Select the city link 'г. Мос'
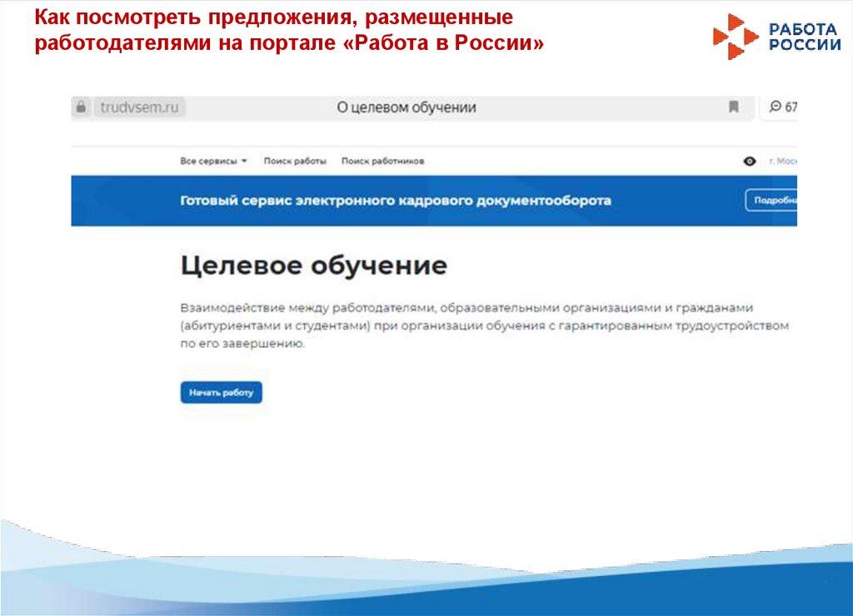 click(x=783, y=161)
